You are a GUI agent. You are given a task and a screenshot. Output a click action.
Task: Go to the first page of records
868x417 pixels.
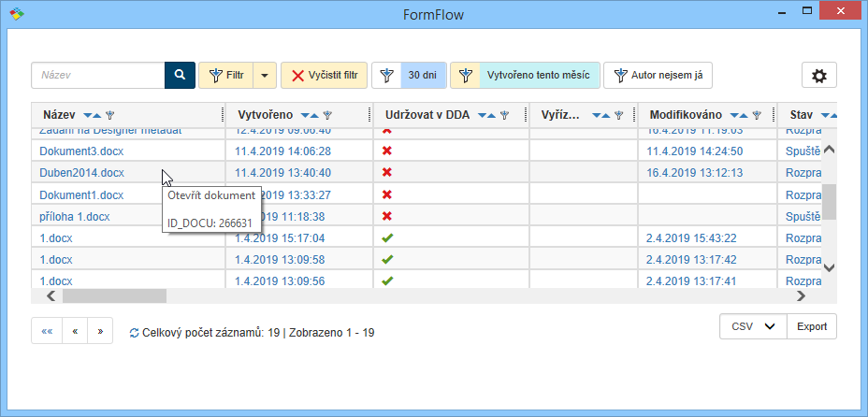[47, 331]
